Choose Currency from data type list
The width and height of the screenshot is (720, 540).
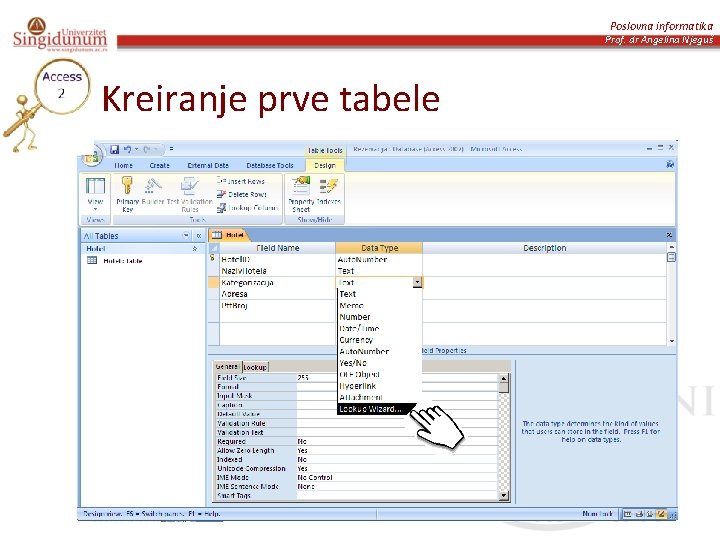[379, 340]
